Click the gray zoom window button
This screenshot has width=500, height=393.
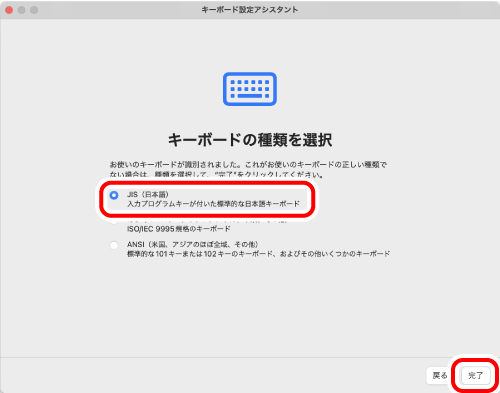[x=34, y=10]
